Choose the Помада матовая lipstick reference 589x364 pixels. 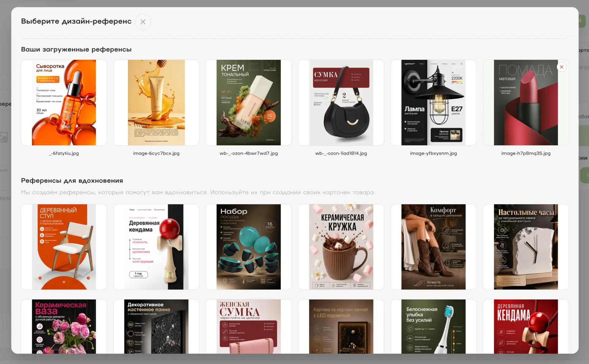(526, 102)
